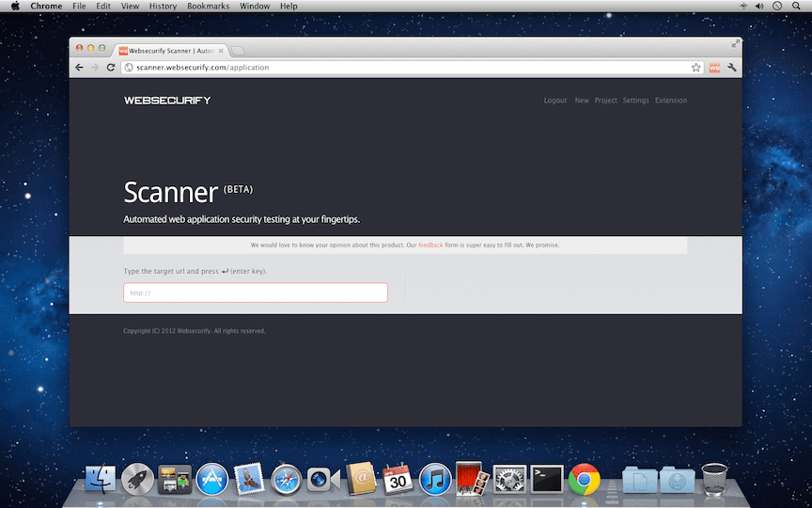Viewport: 812px width, 508px height.
Task: Open Chrome wrench settings menu
Action: tap(732, 68)
